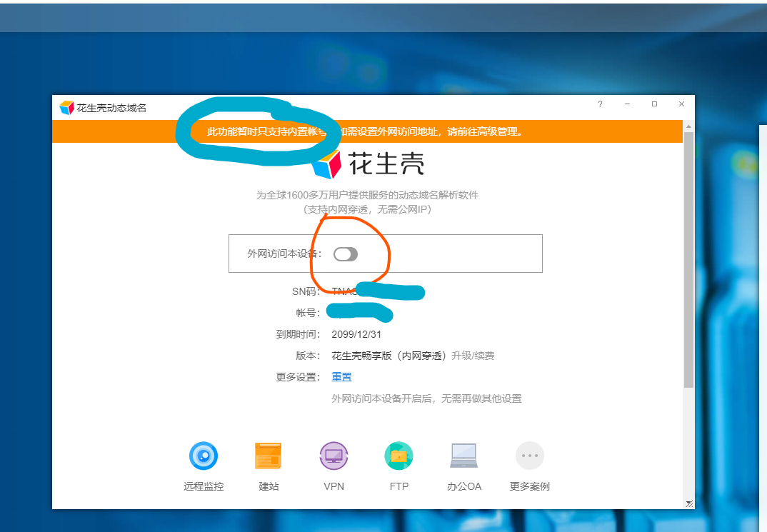Viewport: 767px width, 532px height.
Task: Enable the 外网访问本设备 switch
Action: tap(346, 254)
